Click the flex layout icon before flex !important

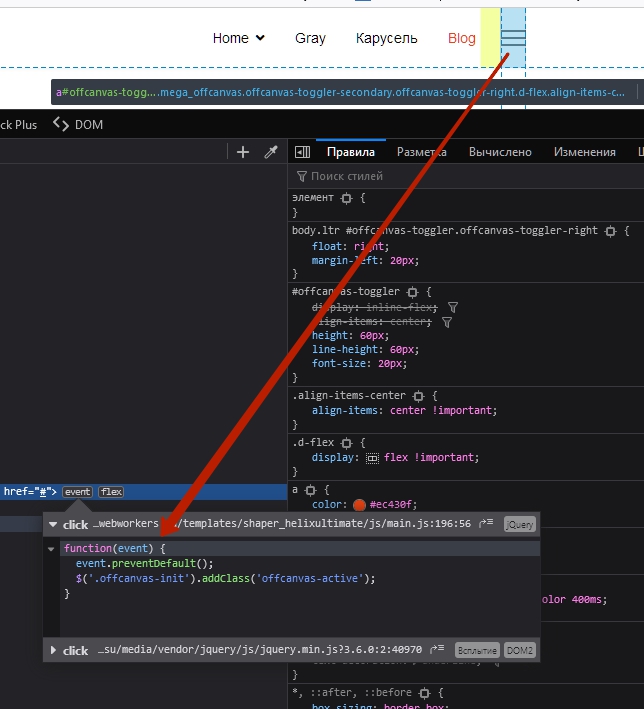coord(372,458)
